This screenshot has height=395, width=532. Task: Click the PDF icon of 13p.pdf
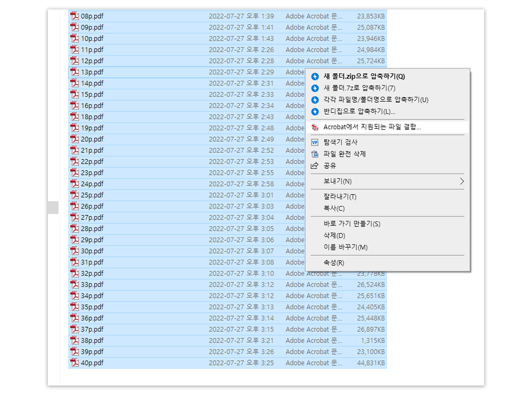(74, 72)
